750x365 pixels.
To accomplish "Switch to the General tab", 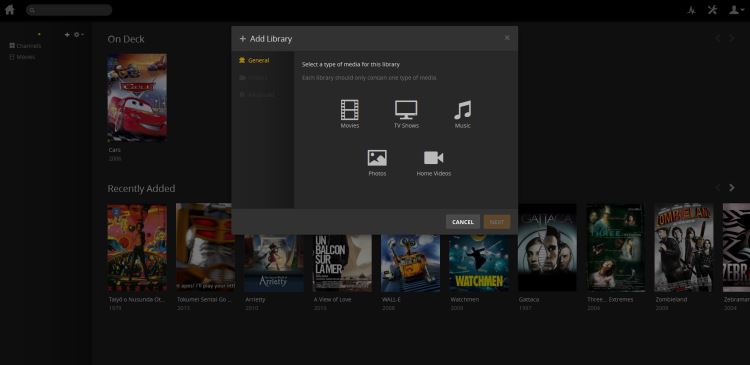I will click(254, 60).
